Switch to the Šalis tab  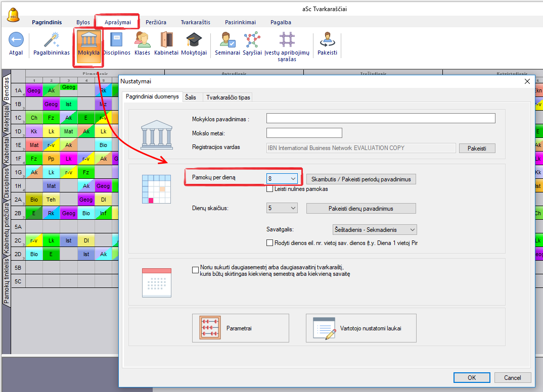coord(191,97)
